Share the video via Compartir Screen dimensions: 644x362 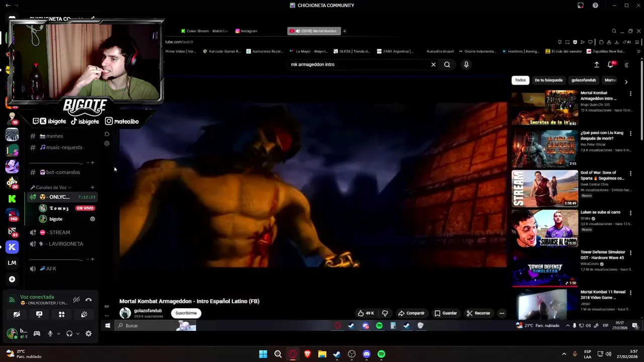click(411, 313)
